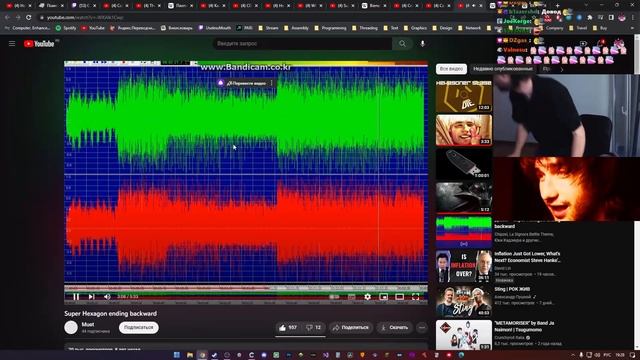The height and width of the screenshot is (360, 640).
Task: Select the Все видео chip
Action: tap(451, 69)
